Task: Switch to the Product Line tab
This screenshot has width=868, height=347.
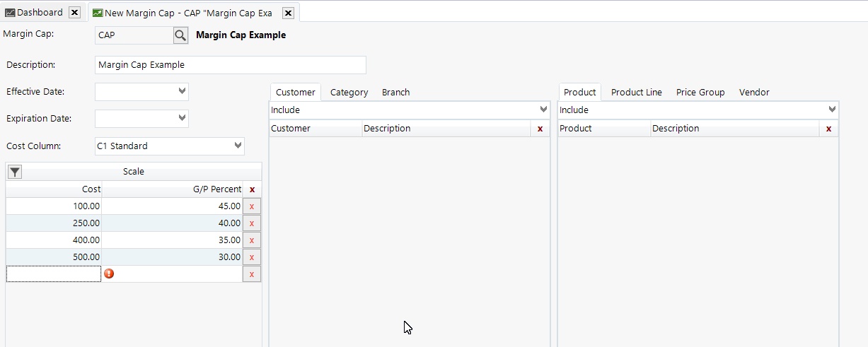Action: 636,93
